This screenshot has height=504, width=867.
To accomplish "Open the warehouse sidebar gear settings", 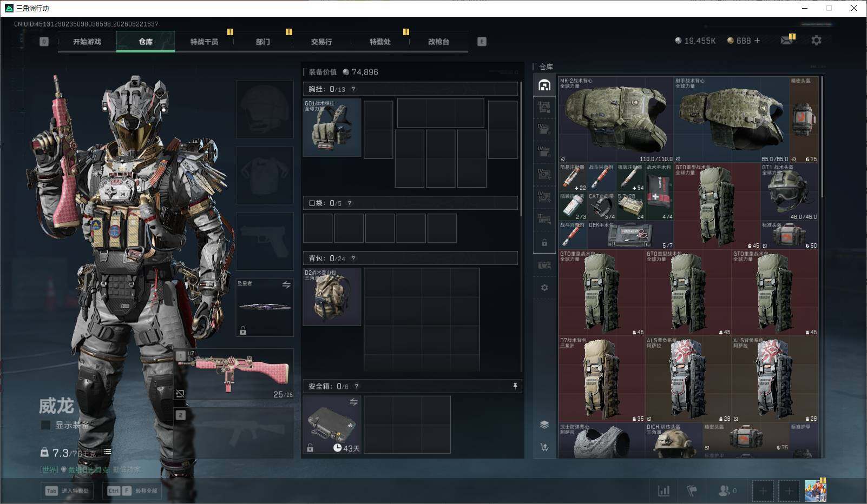I will tap(544, 288).
